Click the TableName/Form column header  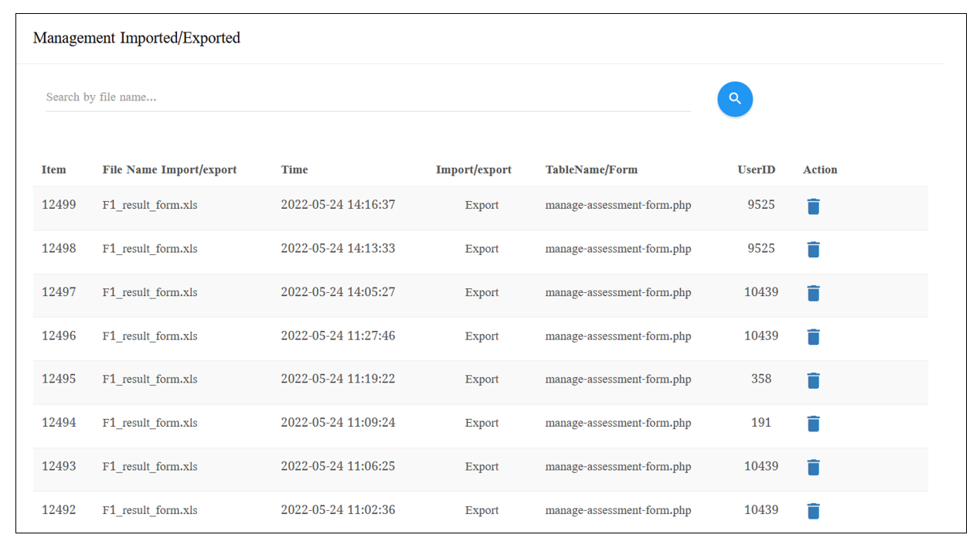tap(591, 170)
